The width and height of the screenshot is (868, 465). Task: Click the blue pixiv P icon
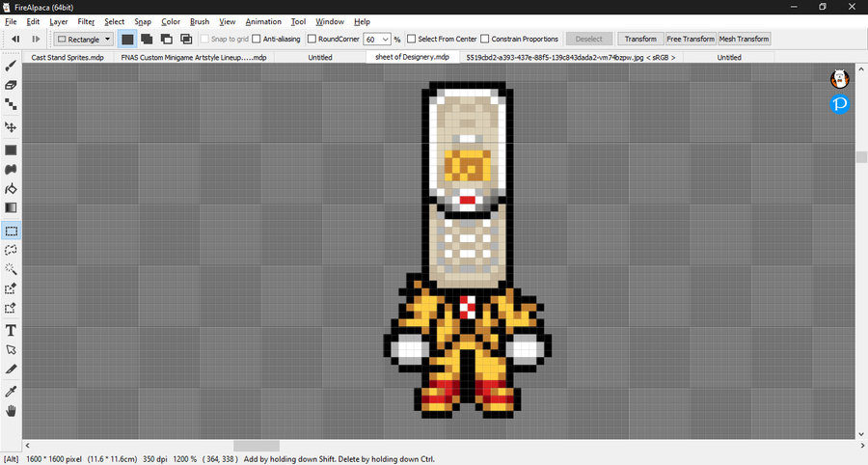pyautogui.click(x=839, y=104)
